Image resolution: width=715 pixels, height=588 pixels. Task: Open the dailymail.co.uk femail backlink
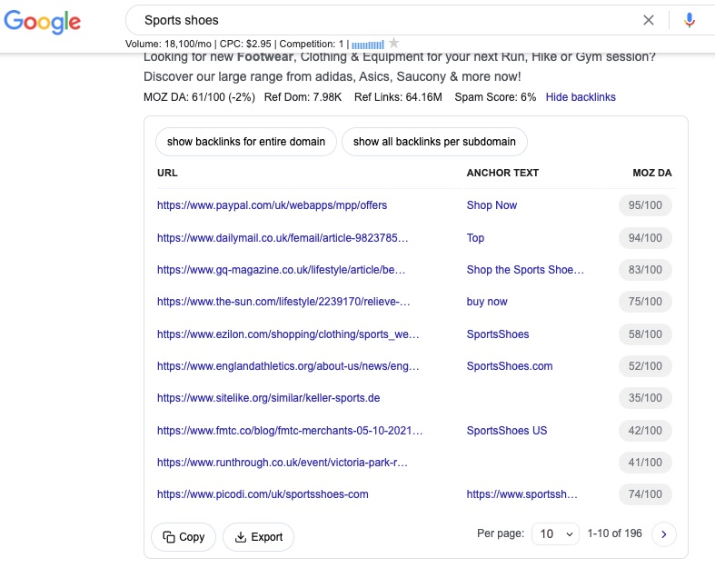283,238
